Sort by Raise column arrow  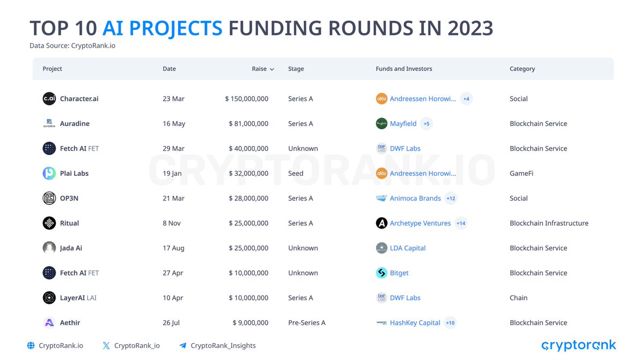[x=272, y=69]
